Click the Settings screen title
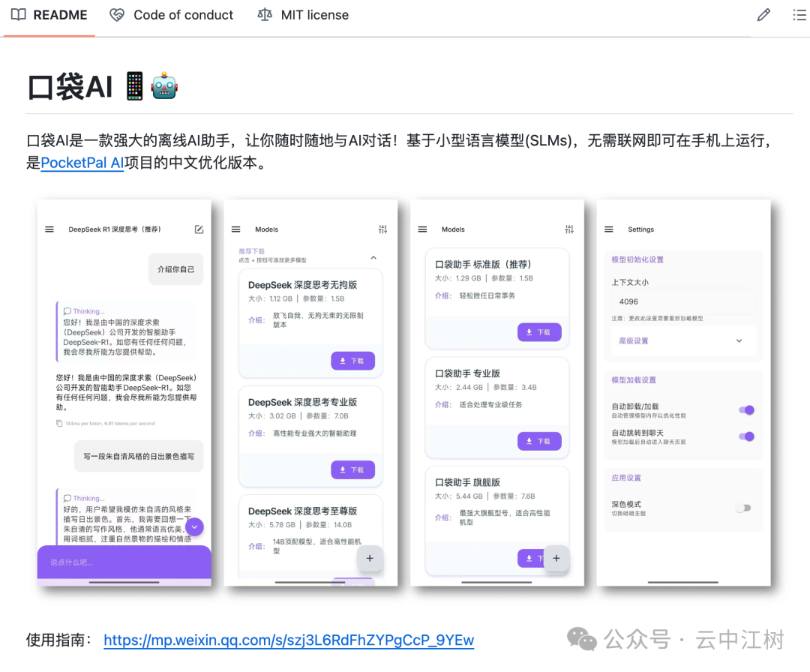 (641, 229)
